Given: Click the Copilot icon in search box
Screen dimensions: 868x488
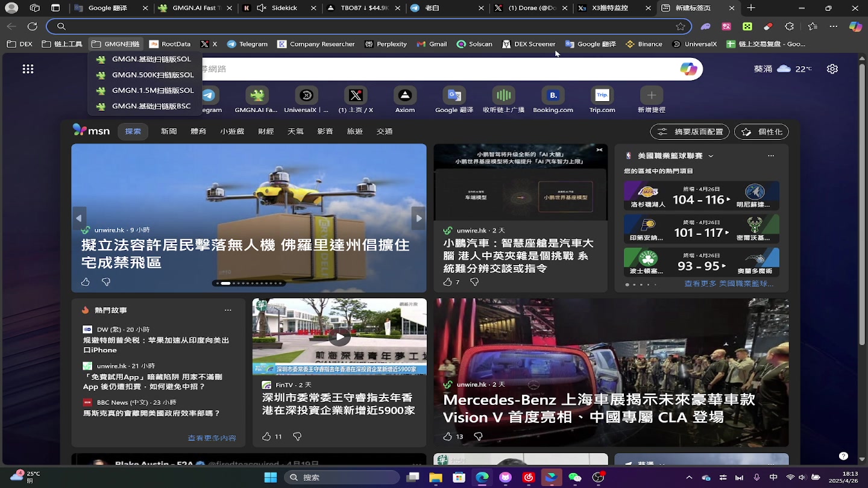Looking at the screenshot, I should (x=688, y=69).
